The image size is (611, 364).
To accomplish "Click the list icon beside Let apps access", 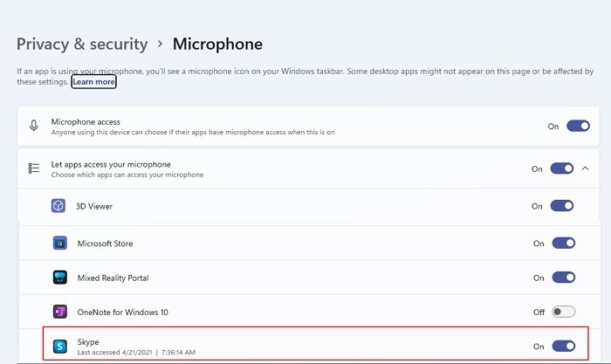I will pos(34,168).
